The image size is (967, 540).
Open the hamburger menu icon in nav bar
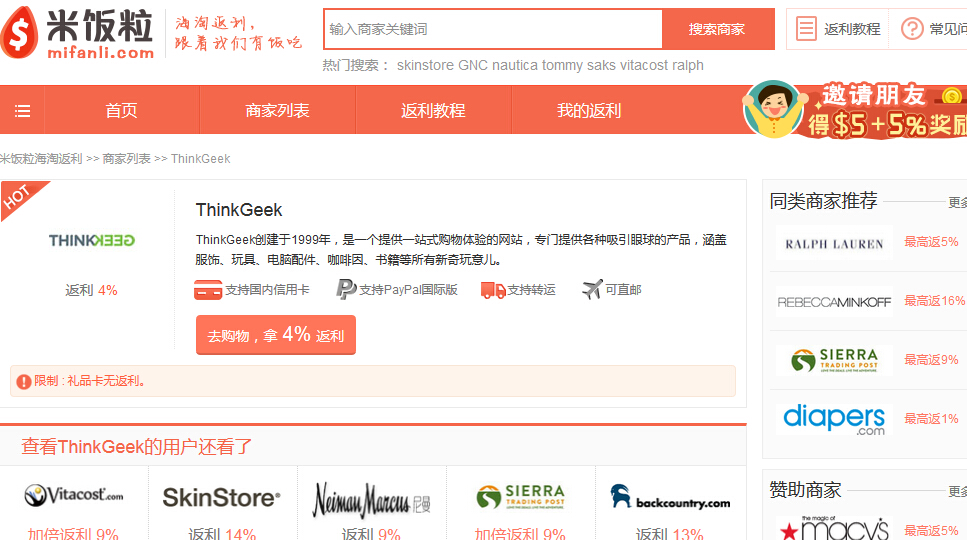click(22, 111)
